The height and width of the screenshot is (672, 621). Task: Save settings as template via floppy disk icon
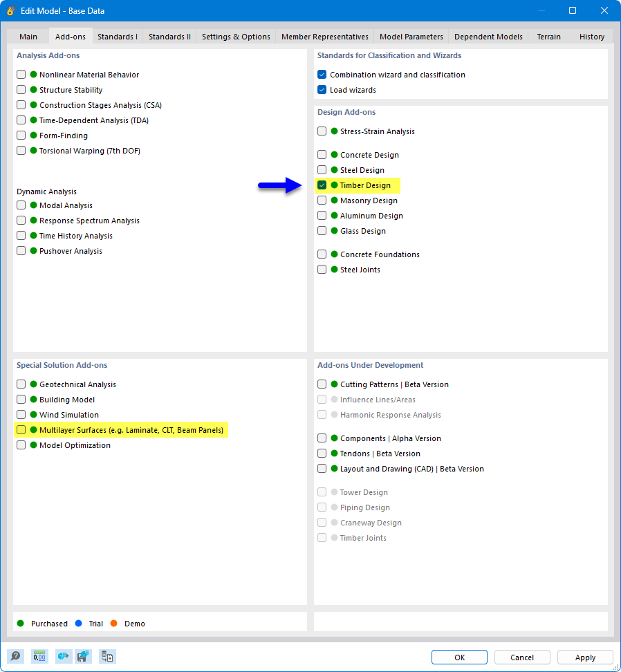83,656
